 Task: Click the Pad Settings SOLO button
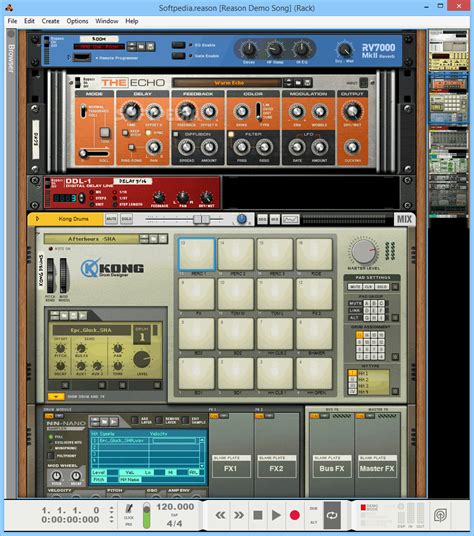coord(381,287)
